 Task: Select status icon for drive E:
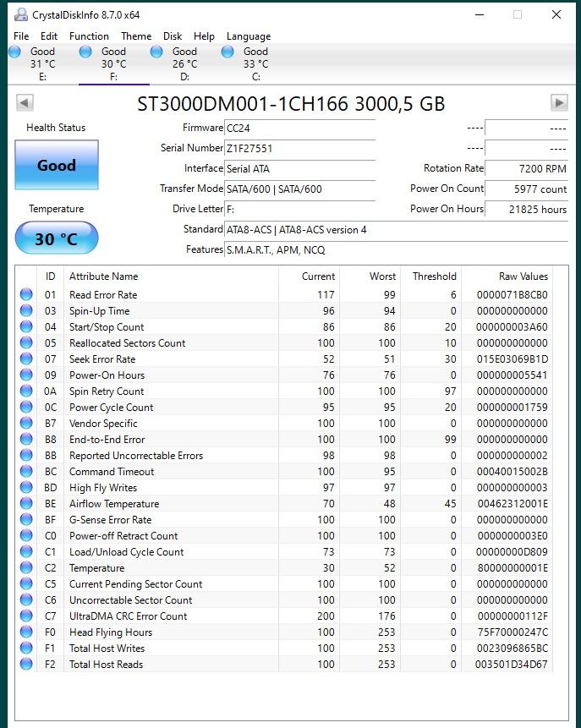pyautogui.click(x=15, y=52)
